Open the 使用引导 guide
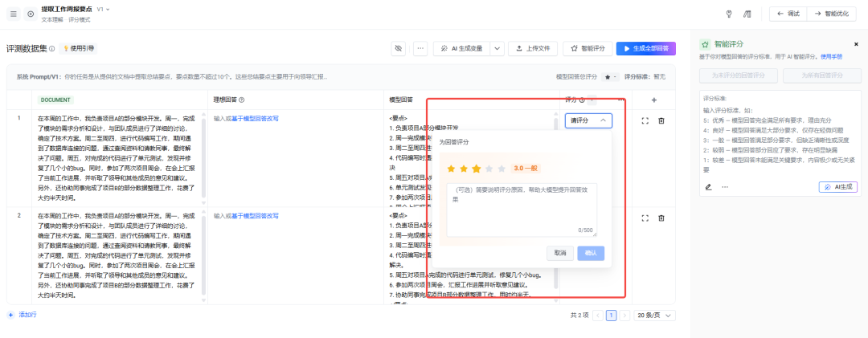 (78, 49)
